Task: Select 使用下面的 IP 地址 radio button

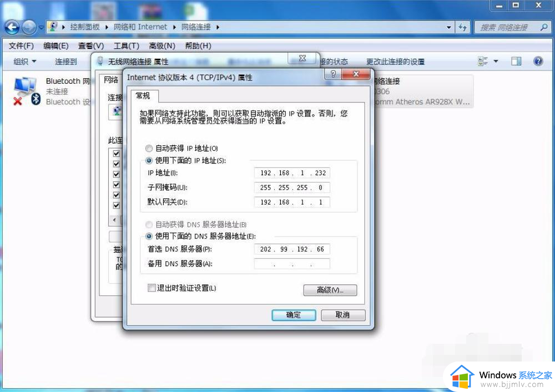Action: (x=149, y=161)
